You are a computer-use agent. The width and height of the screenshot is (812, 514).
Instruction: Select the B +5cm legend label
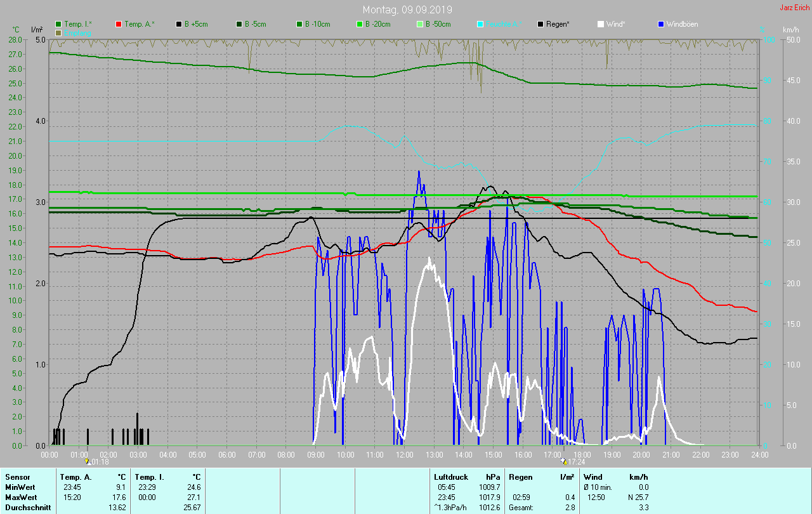pyautogui.click(x=196, y=24)
